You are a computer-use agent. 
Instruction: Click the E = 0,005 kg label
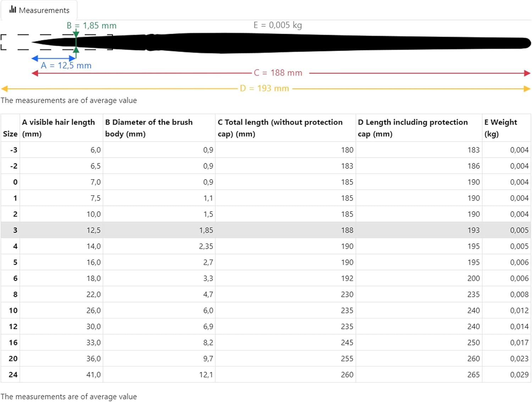(x=278, y=25)
